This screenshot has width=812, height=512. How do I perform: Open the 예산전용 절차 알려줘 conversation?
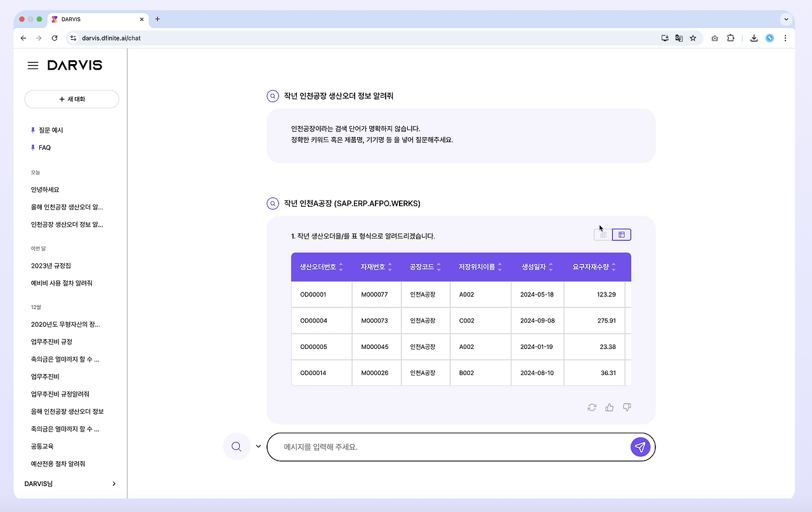[58, 464]
